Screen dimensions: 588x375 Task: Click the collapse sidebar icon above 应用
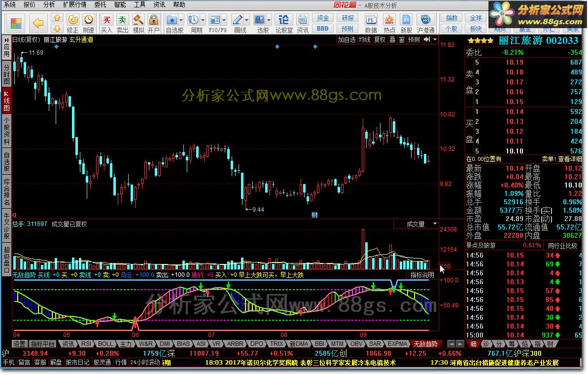point(6,39)
